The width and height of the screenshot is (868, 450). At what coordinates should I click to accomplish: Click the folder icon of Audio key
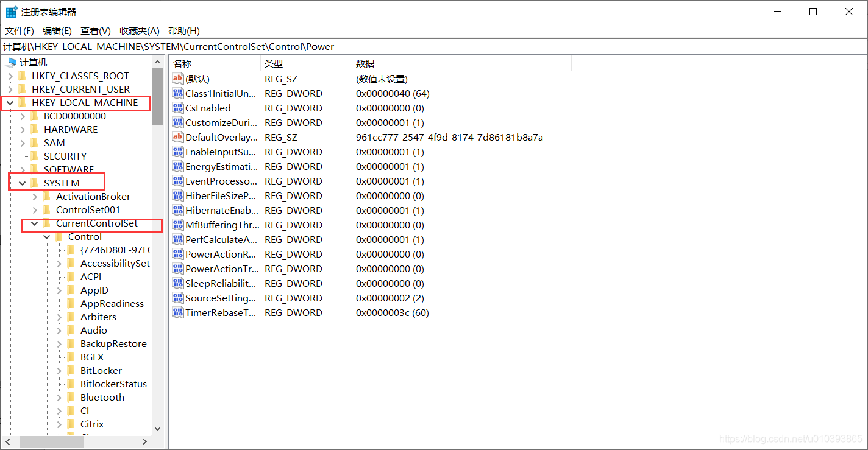[71, 330]
